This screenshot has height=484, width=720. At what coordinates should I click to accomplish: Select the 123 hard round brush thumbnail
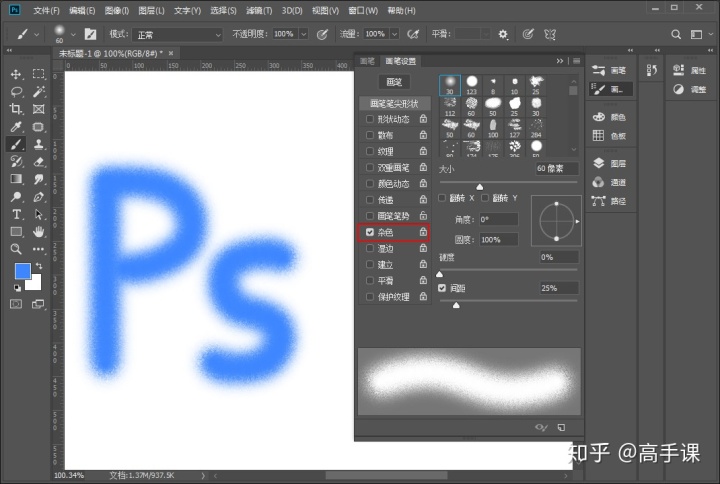472,85
